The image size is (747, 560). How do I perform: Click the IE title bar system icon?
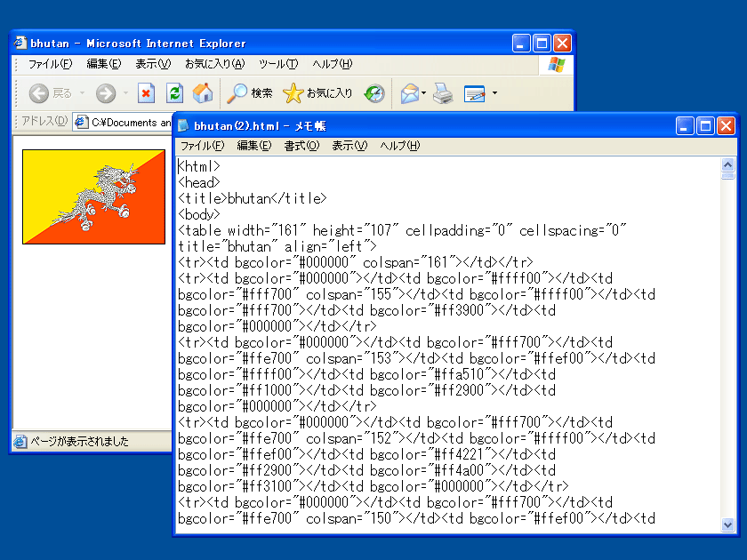[x=20, y=43]
